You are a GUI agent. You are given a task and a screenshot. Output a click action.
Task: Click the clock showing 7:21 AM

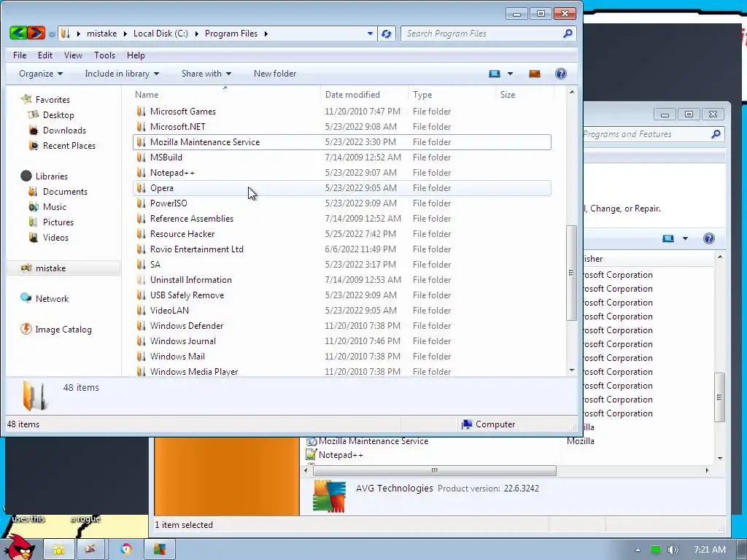710,550
